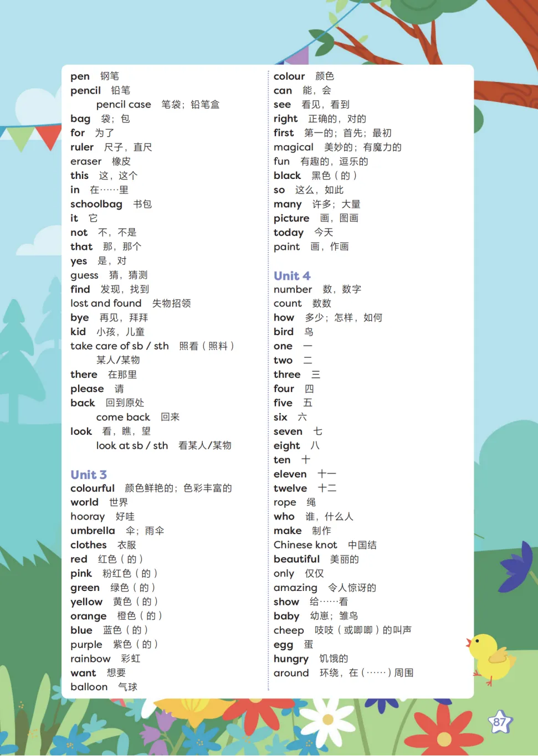Select the 'Unit 4' heading
Image resolution: width=538 pixels, height=756 pixels.
click(292, 276)
